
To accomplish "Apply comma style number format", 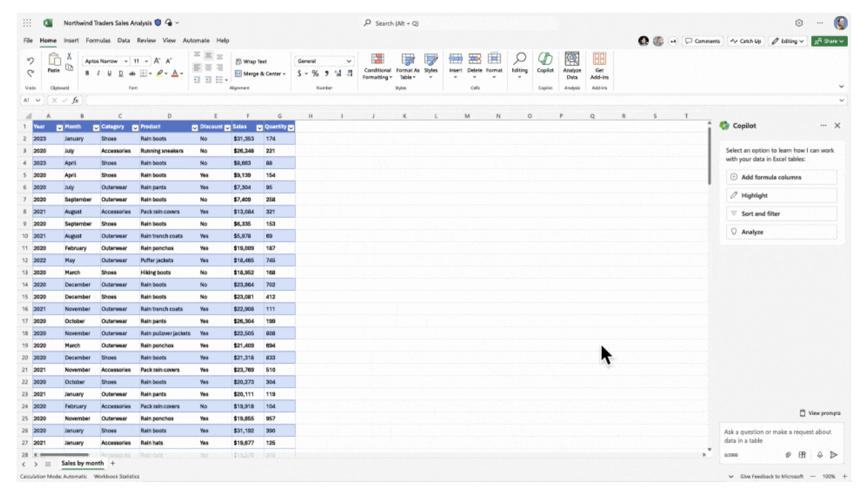I will pos(327,74).
